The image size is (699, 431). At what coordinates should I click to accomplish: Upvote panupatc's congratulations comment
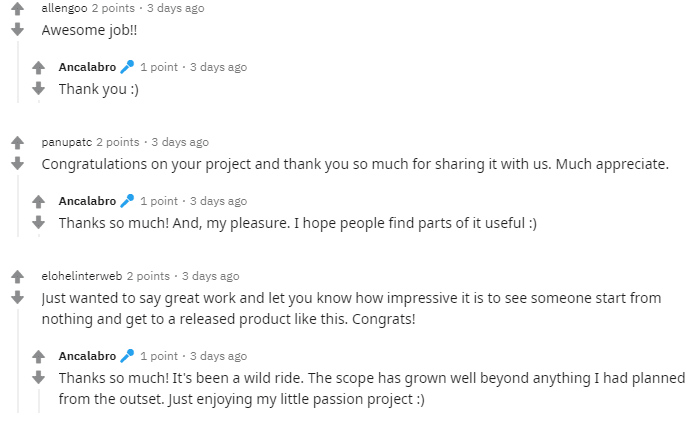(17, 144)
